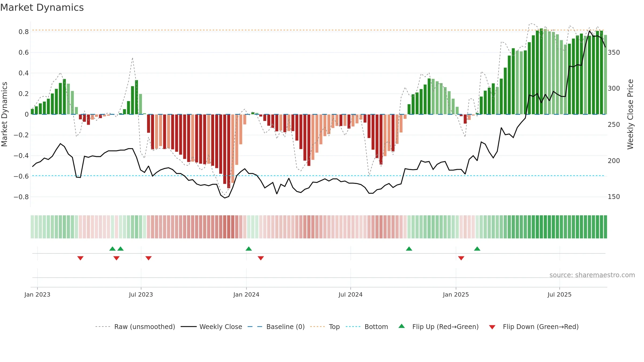Image resolution: width=644 pixels, height=362 pixels.
Task: Click the 0.8 left axis tick
Action: pos(24,32)
